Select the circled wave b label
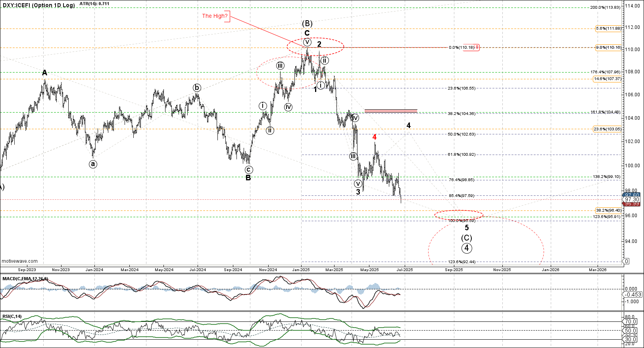Viewport: 644px width, 348px height. 197,88
